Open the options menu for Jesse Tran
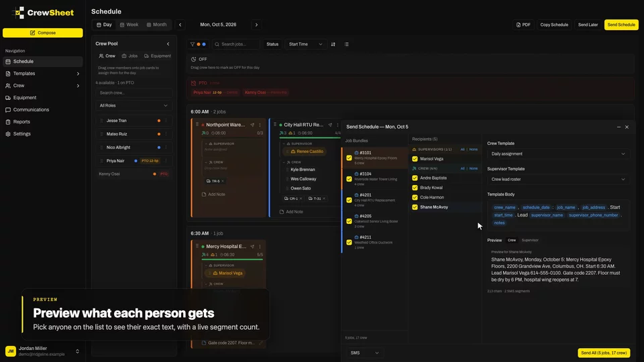 166,121
